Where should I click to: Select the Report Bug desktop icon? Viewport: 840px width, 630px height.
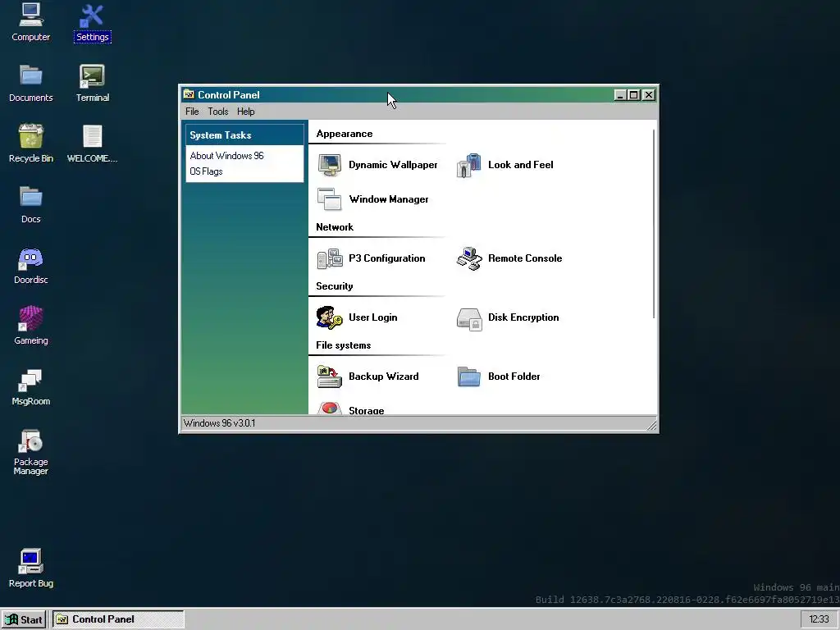click(x=30, y=569)
